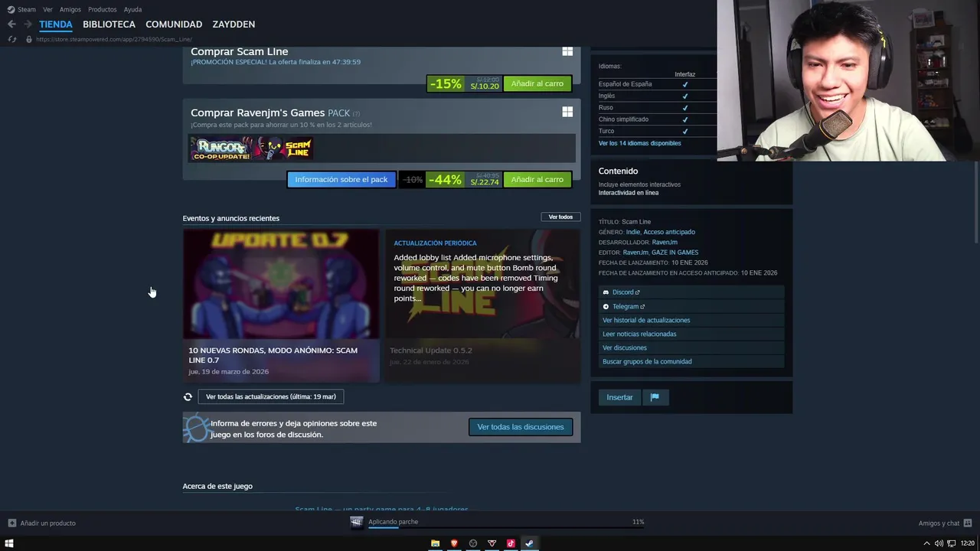Click the Chino simplificado interface checkmark
This screenshot has height=551, width=980.
[x=685, y=119]
